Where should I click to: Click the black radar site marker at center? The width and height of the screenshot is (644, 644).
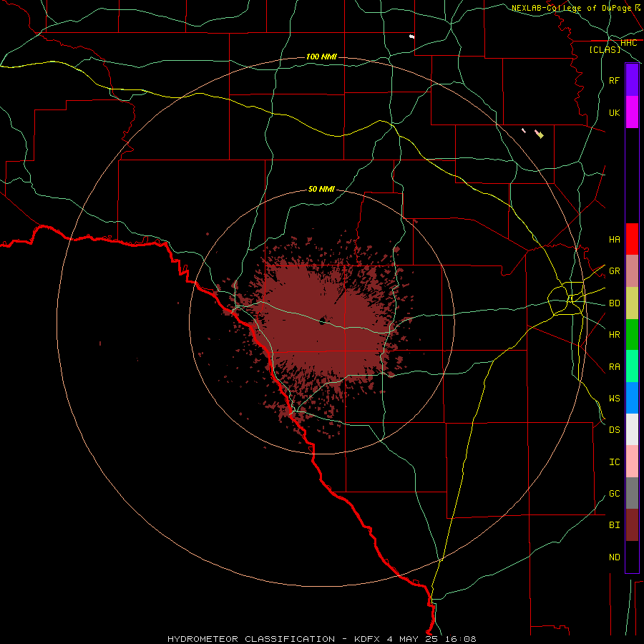pos(323,321)
